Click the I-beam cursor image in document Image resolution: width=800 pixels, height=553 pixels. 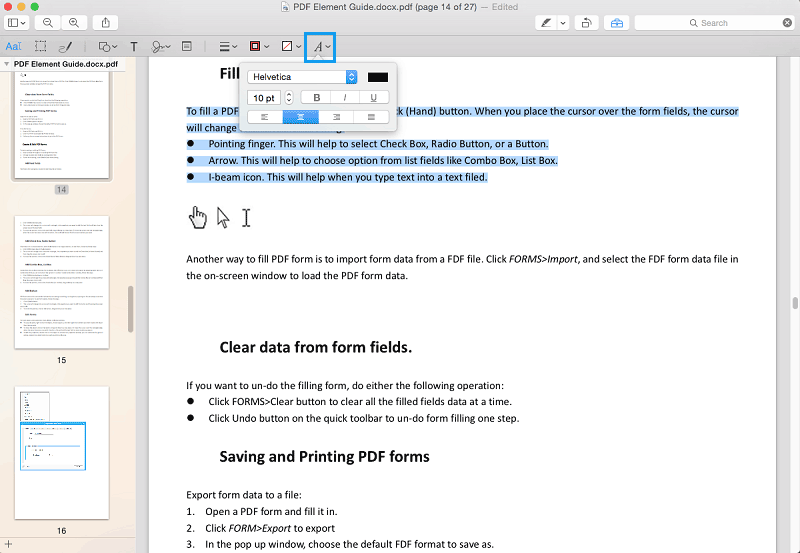(246, 217)
